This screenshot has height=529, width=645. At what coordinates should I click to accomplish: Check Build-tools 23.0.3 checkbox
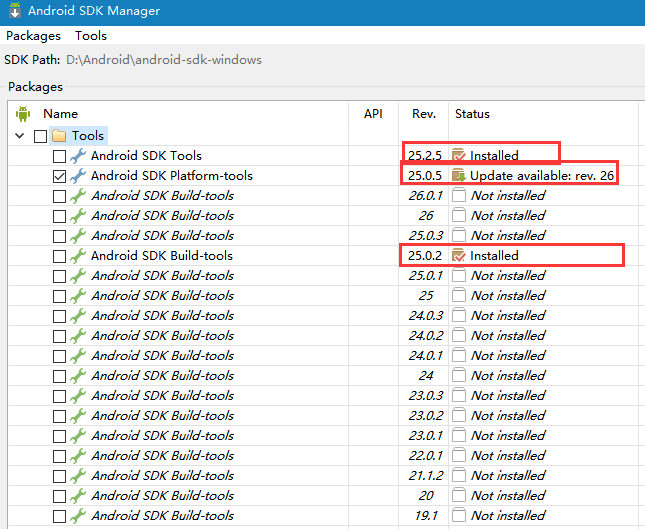click(x=59, y=397)
